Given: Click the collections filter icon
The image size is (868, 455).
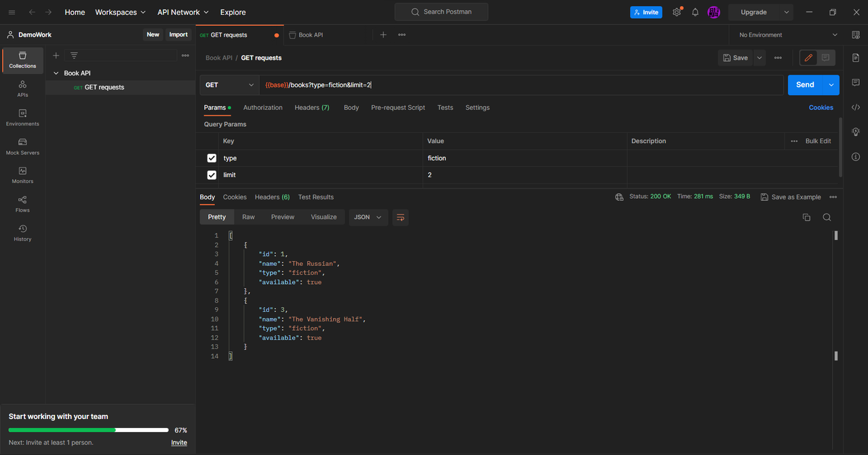Looking at the screenshot, I should pos(74,56).
